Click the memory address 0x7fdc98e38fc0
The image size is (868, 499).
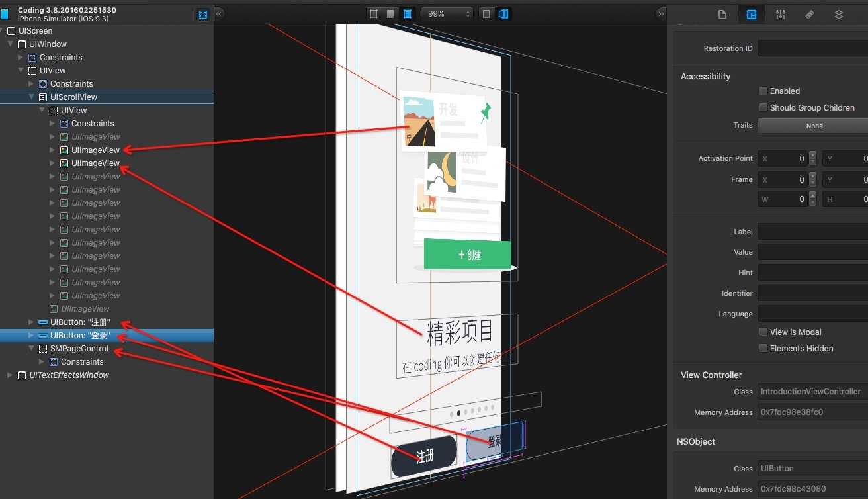pos(791,412)
